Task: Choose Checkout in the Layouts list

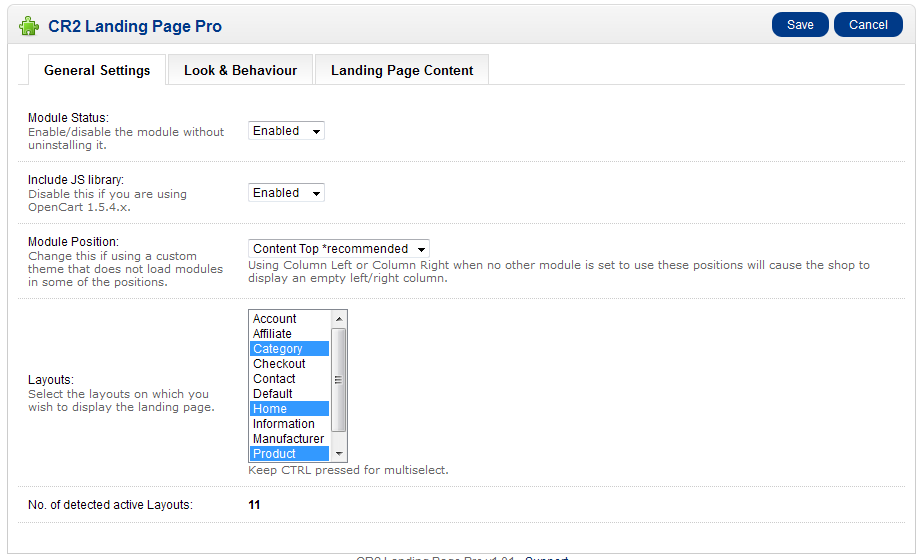Action: point(289,364)
